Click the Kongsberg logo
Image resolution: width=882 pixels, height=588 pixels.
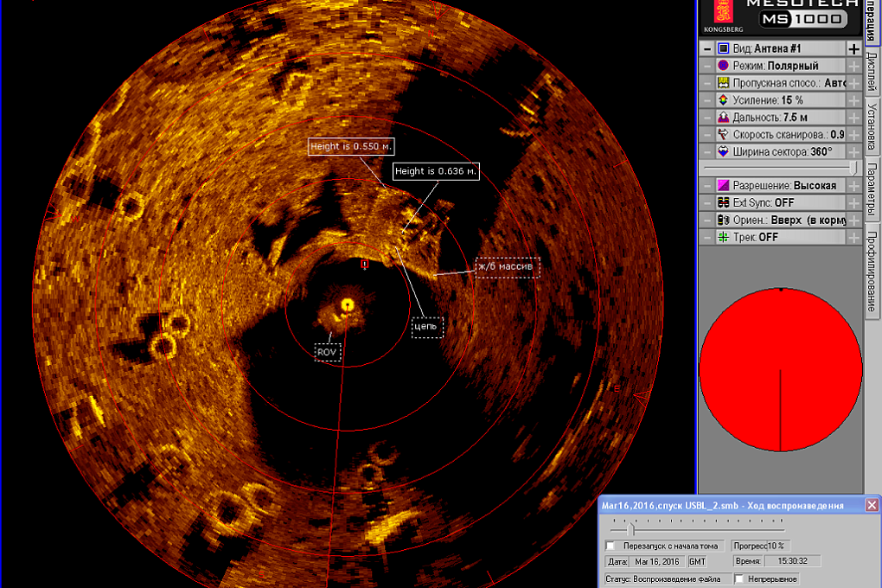(x=724, y=17)
